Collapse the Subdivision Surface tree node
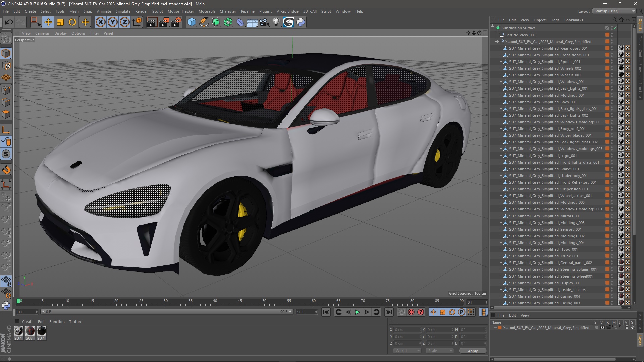Screen dimensions: 644x362 point(493,28)
